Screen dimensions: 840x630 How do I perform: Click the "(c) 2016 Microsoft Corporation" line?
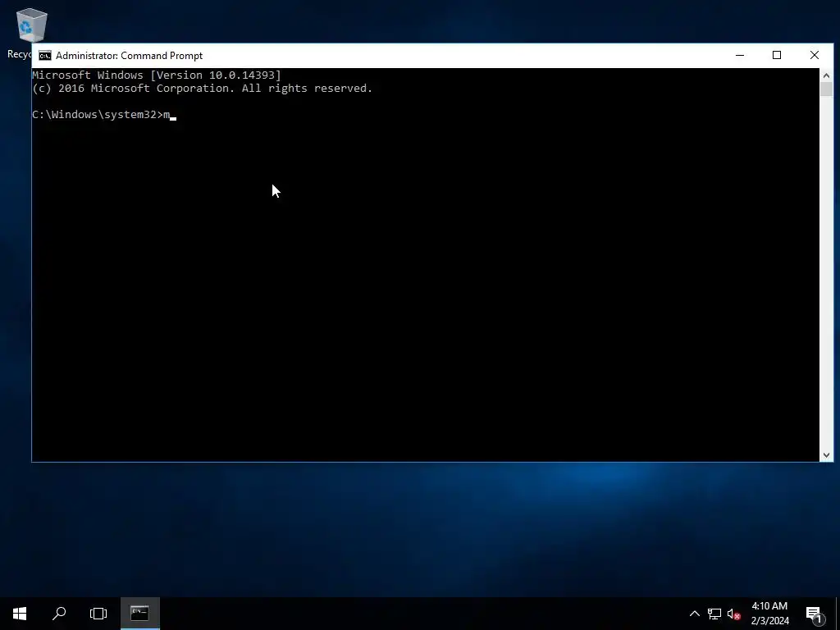point(202,89)
